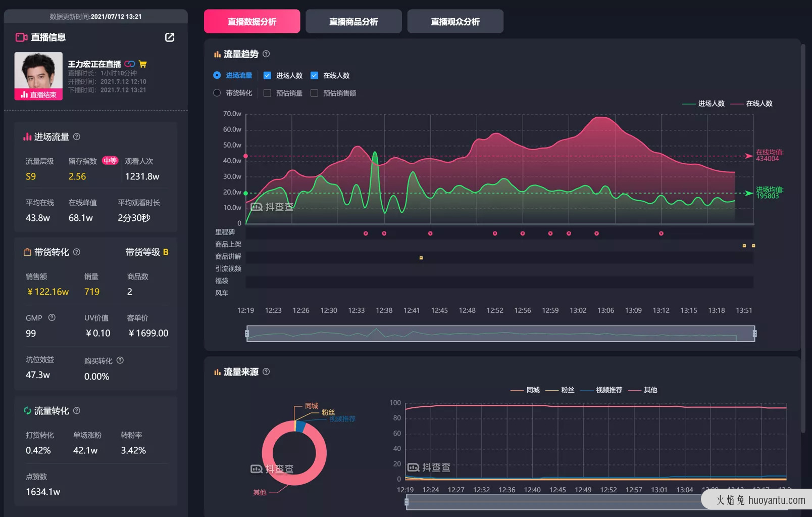Click the 商品讲解 yellow marker
The width and height of the screenshot is (812, 517).
pyautogui.click(x=421, y=258)
